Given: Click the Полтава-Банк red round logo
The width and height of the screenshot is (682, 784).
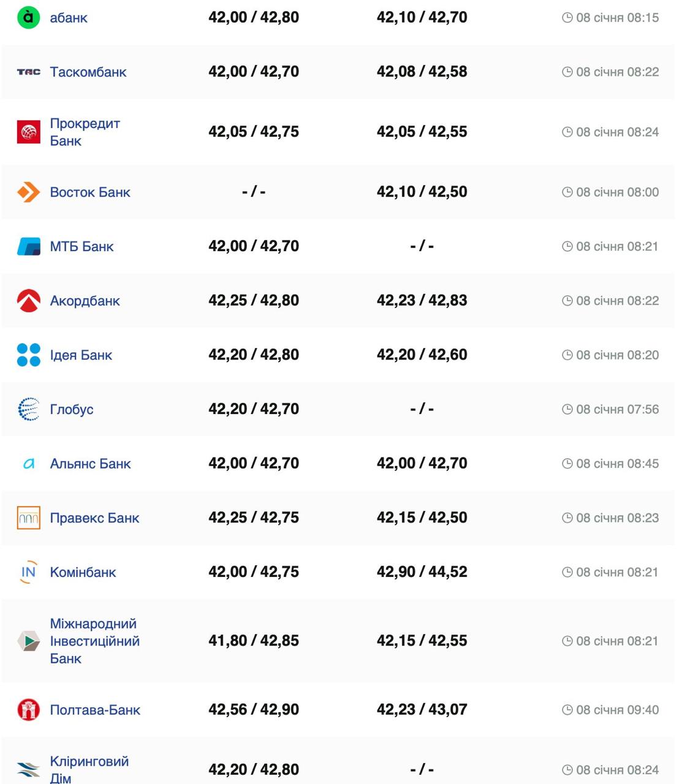Looking at the screenshot, I should (28, 710).
